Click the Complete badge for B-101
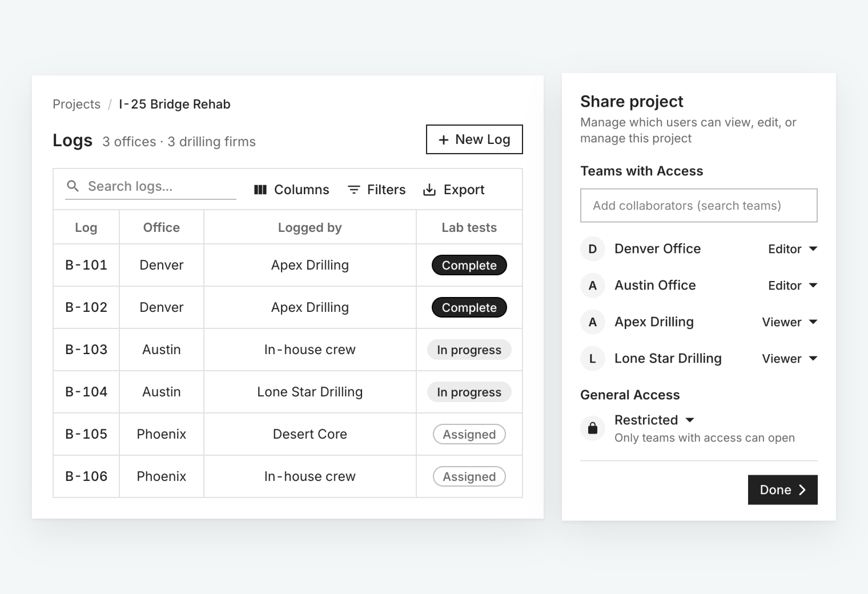Viewport: 868px width, 594px height. (x=469, y=265)
